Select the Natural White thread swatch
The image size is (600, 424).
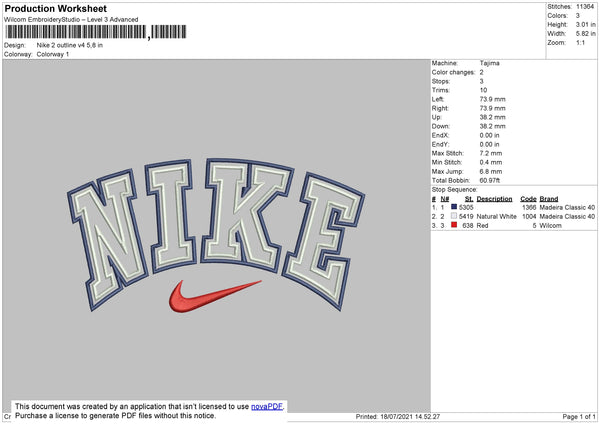tap(454, 216)
